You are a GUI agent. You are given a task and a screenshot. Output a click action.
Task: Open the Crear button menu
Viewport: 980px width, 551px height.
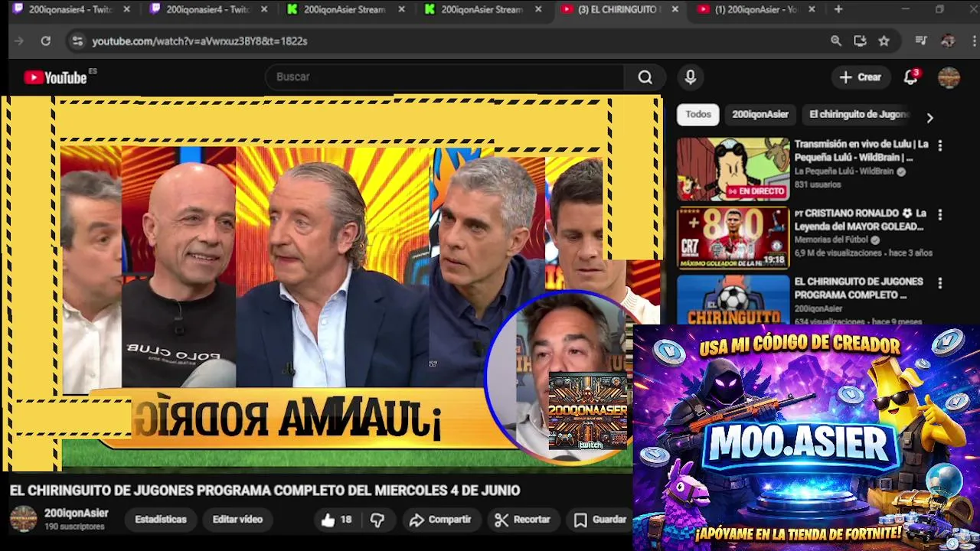pyautogui.click(x=861, y=77)
